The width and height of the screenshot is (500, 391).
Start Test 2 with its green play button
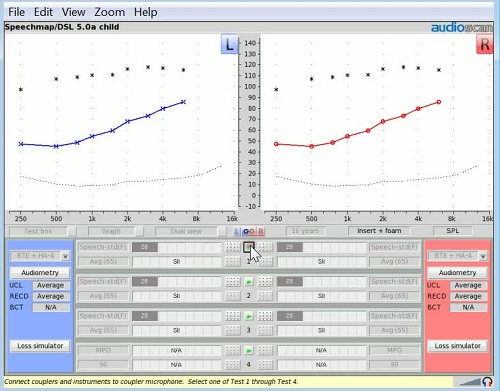point(249,282)
